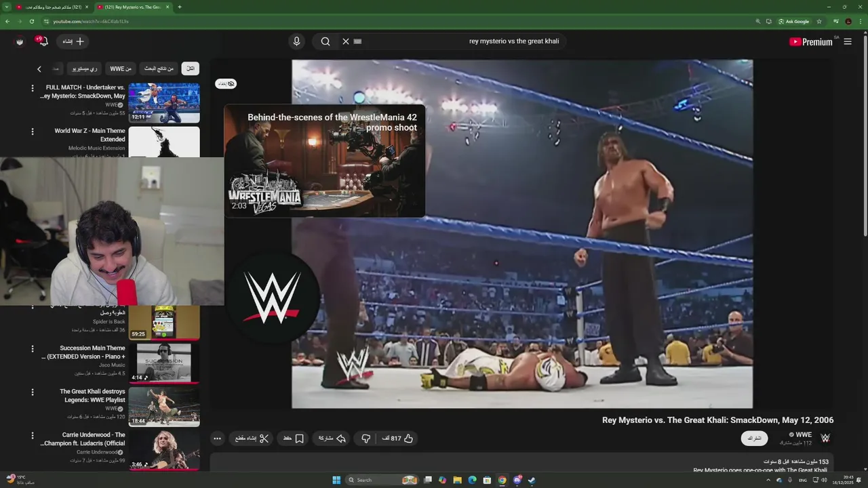Image resolution: width=868 pixels, height=488 pixels.
Task: Go to YouTube Premium home logo
Action: point(811,41)
